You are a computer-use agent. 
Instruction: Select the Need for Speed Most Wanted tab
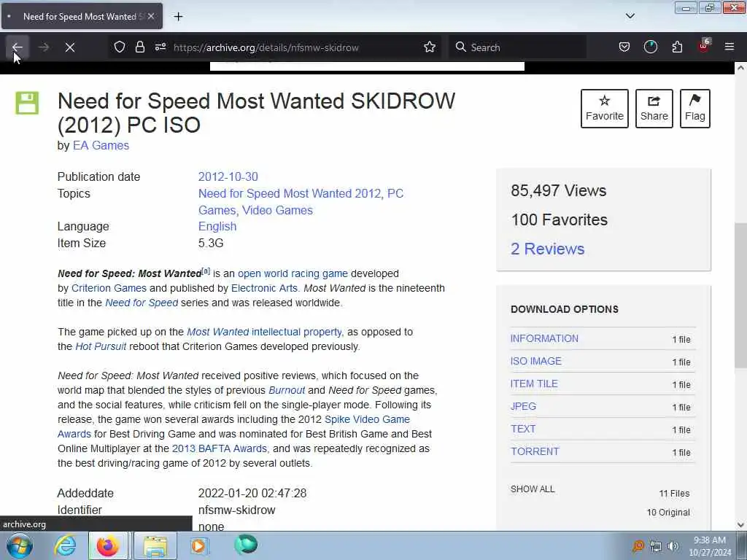pos(82,16)
